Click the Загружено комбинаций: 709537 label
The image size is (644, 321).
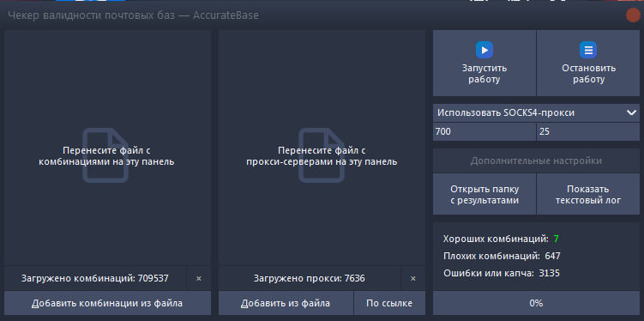point(95,279)
